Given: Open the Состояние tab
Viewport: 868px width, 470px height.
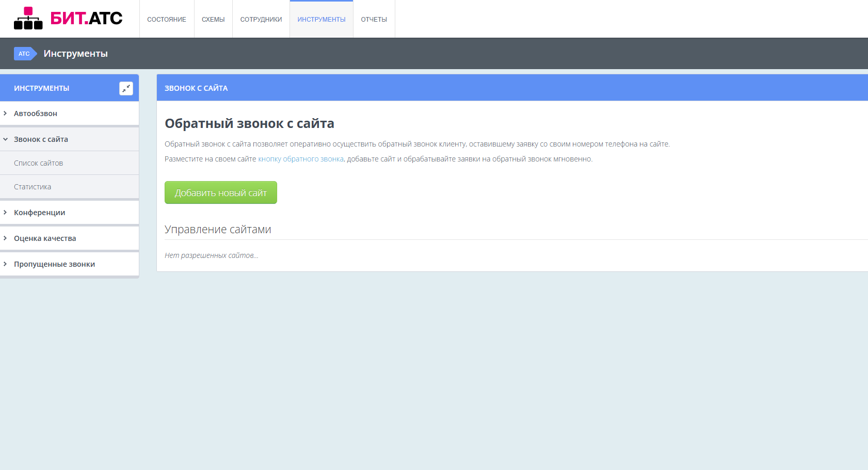Looking at the screenshot, I should (166, 20).
